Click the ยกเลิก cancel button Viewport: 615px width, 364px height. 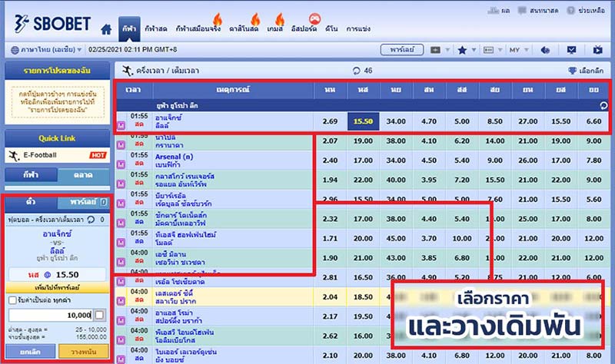31,352
